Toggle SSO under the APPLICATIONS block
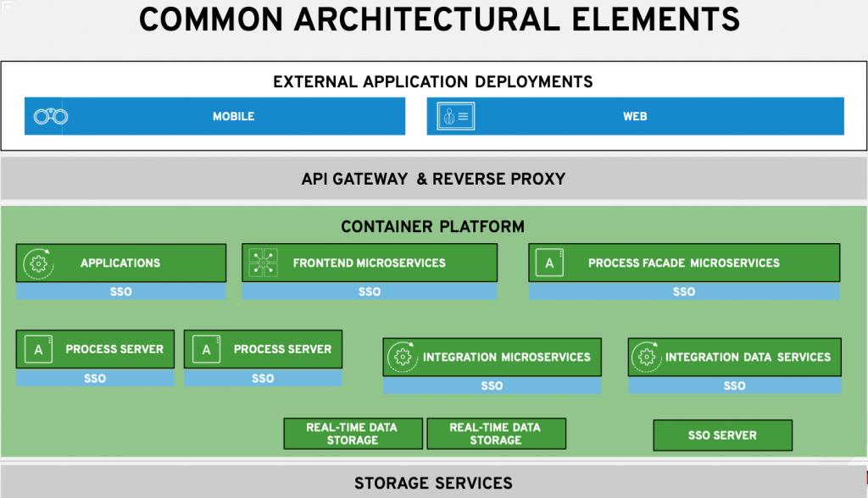This screenshot has height=498, width=868. pos(120,291)
